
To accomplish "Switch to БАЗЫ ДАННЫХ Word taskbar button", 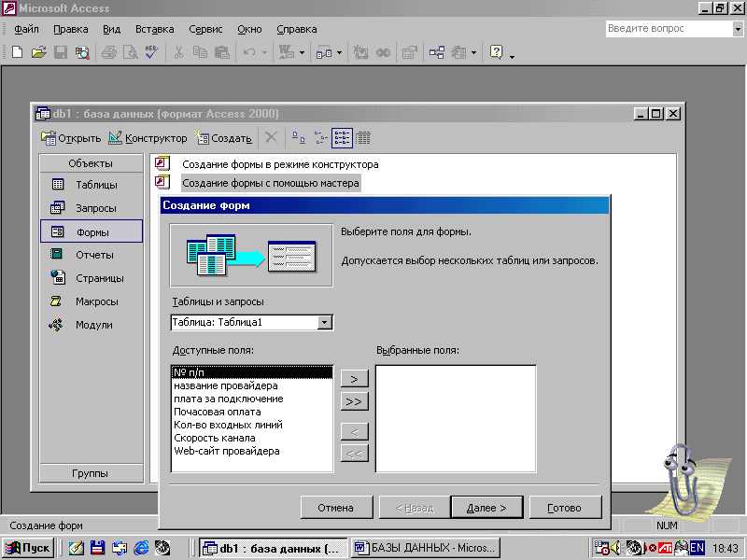I will tap(427, 548).
